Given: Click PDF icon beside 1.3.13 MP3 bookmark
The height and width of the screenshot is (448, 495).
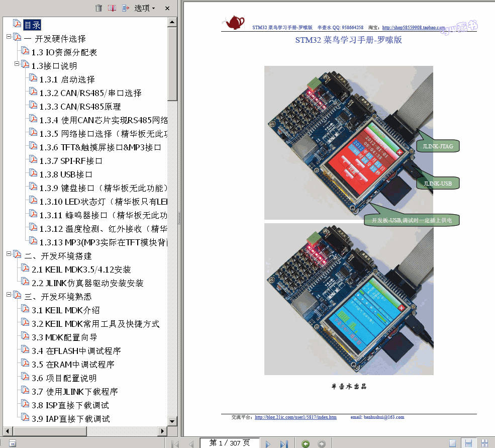Looking at the screenshot, I should click(x=33, y=241).
